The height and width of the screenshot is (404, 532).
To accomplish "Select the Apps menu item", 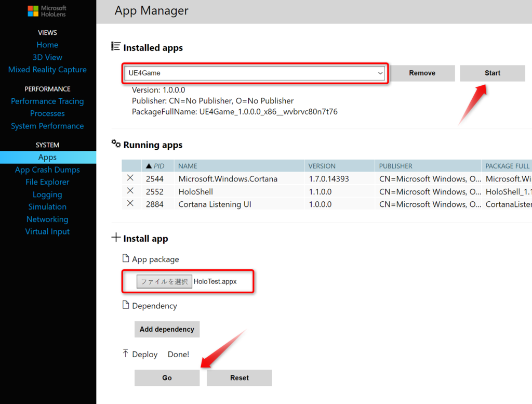I will [x=48, y=157].
